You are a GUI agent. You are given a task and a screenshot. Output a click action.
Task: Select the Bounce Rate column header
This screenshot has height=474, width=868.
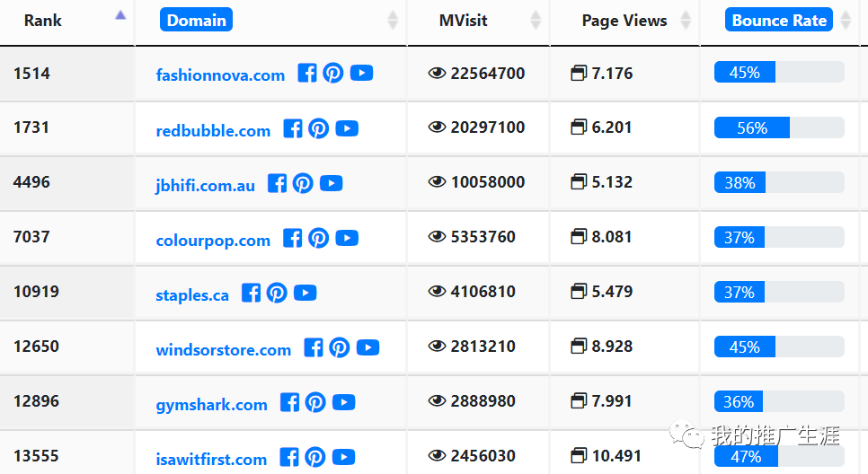click(x=778, y=20)
